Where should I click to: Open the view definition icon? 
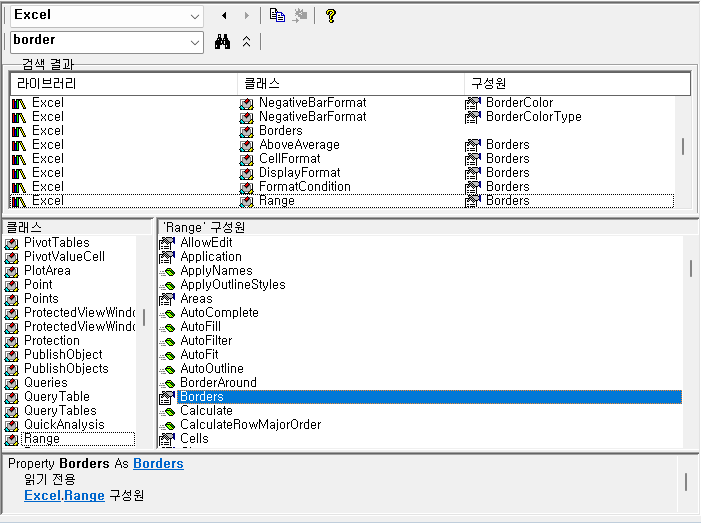[300, 16]
